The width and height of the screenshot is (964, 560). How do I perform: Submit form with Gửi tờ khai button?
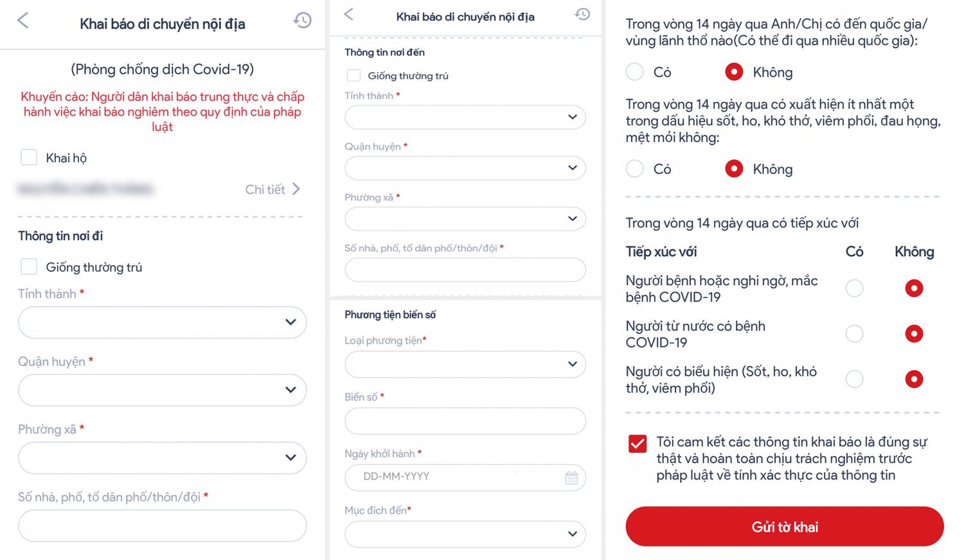(785, 527)
